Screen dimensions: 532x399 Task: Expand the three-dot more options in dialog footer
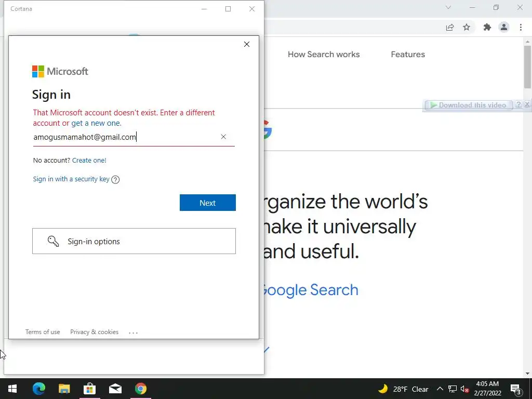pyautogui.click(x=134, y=332)
